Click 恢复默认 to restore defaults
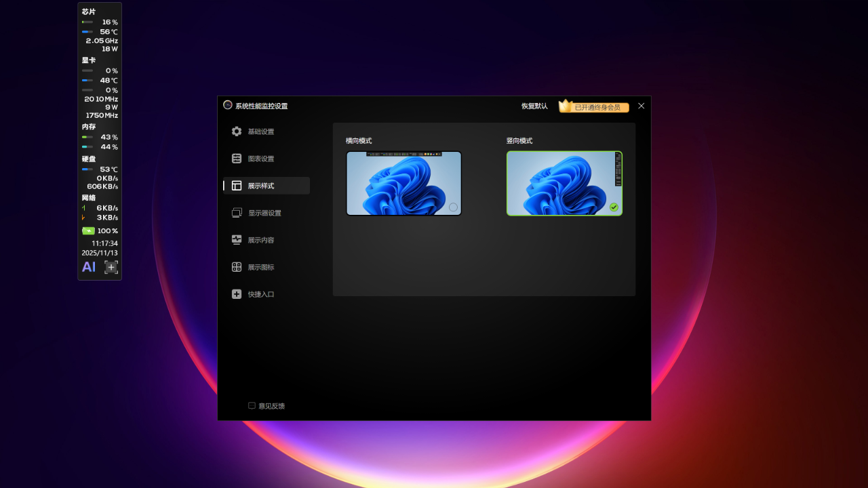 pos(534,106)
